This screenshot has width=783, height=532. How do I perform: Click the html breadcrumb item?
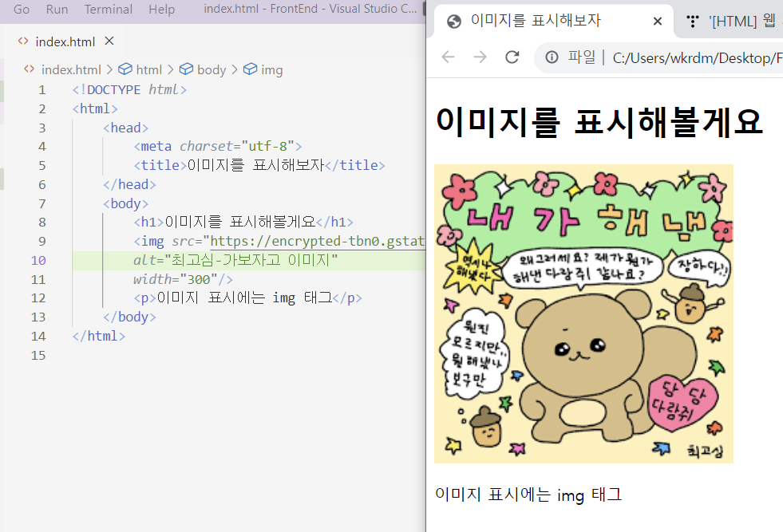tap(148, 70)
